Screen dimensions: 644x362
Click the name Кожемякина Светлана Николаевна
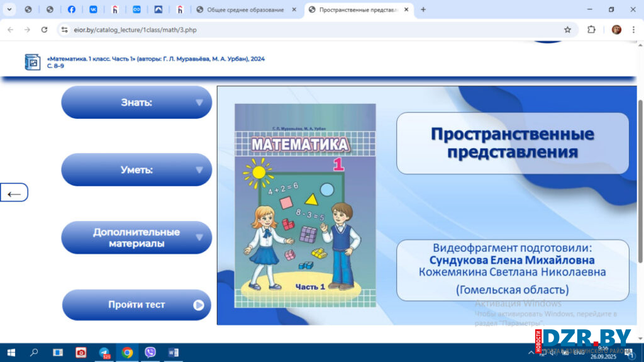pyautogui.click(x=512, y=272)
